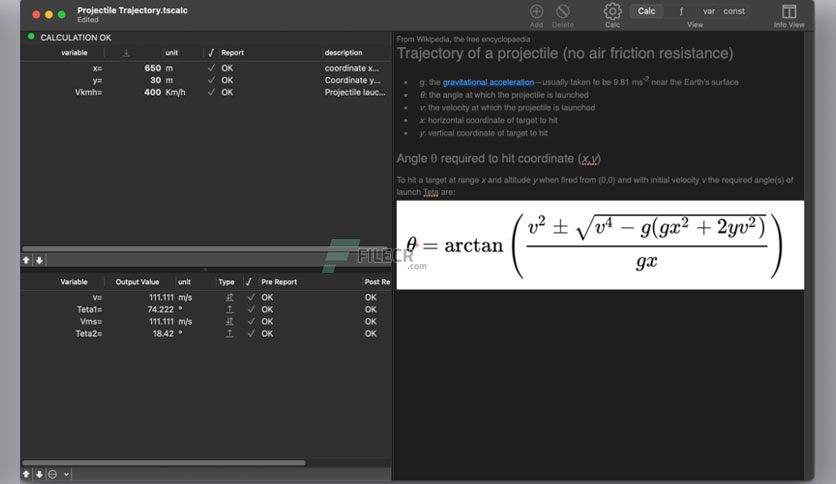
Task: Select the Calc view segment
Action: (x=646, y=11)
